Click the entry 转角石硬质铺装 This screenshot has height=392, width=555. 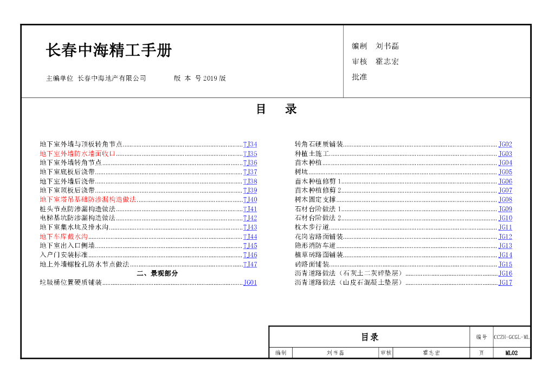319,144
